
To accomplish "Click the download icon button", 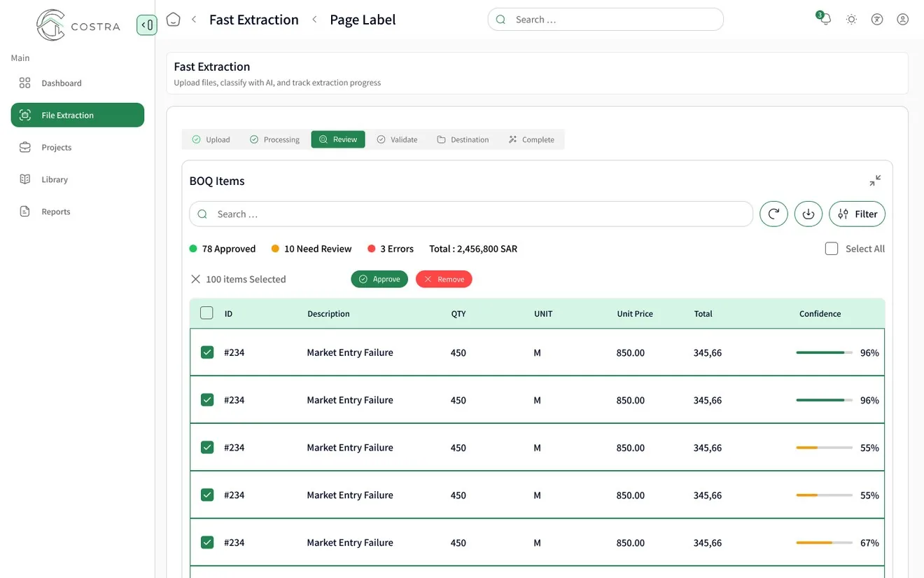I will (808, 214).
